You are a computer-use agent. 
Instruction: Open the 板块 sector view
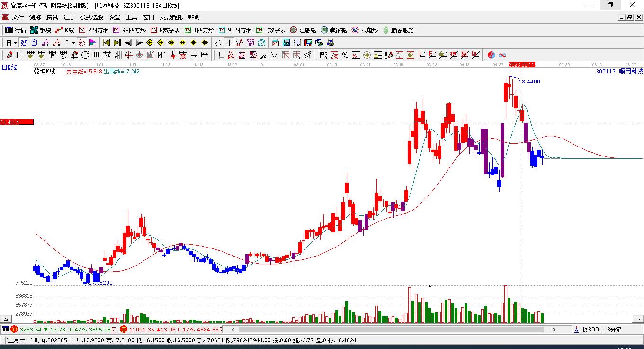coord(41,30)
